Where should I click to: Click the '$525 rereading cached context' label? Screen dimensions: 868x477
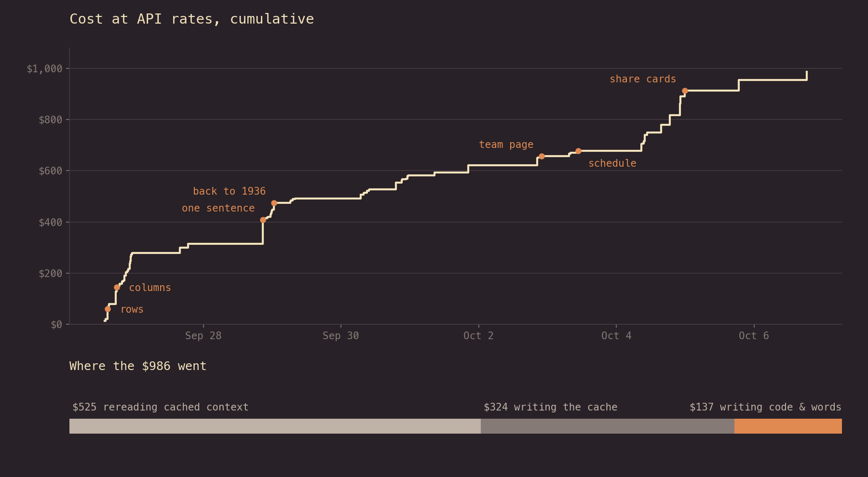(x=161, y=407)
